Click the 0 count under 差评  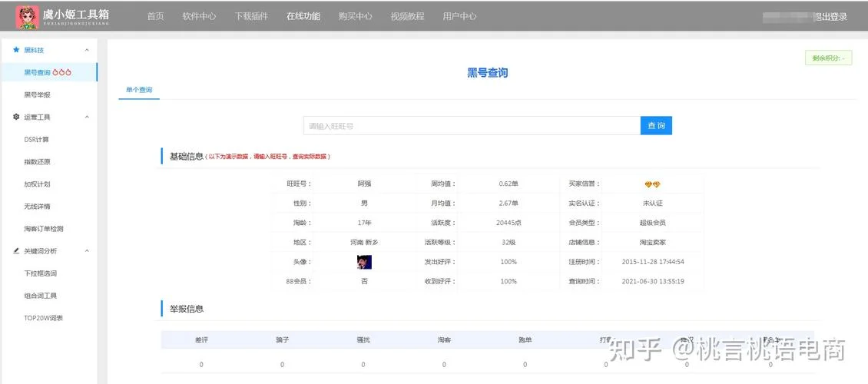pos(201,365)
